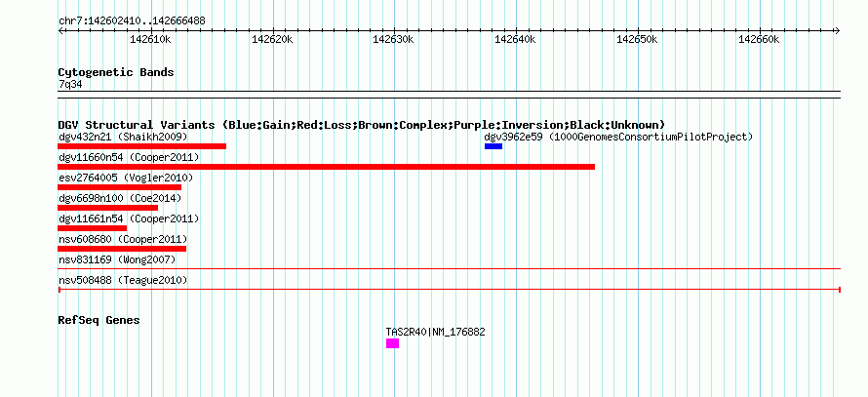
Task: Click the RefSeq Genes track title
Action: point(99,321)
